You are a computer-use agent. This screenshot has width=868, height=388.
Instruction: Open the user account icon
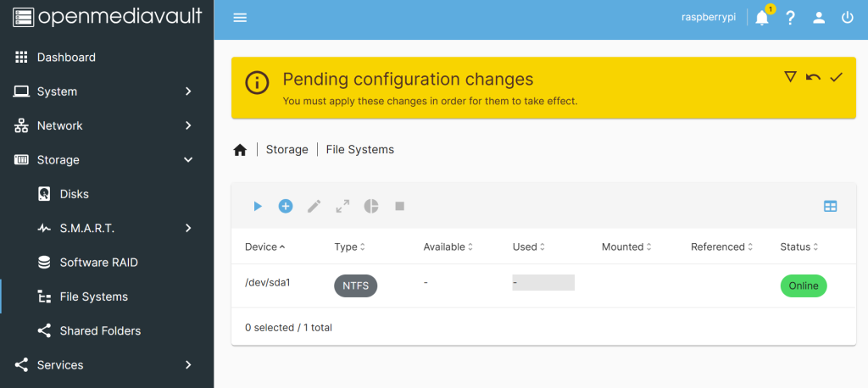pos(819,18)
